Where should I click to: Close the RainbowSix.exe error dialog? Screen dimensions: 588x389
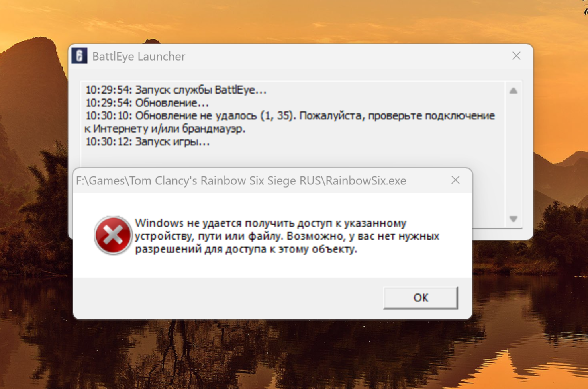[x=455, y=180]
